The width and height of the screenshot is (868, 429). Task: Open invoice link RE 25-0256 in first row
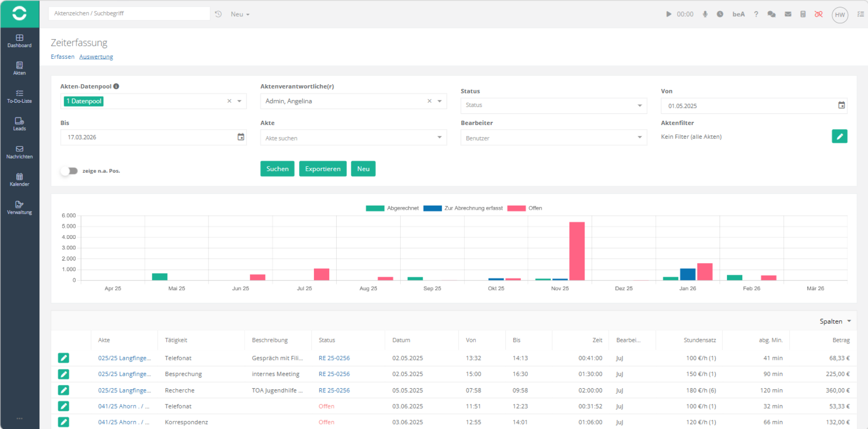[x=334, y=358]
